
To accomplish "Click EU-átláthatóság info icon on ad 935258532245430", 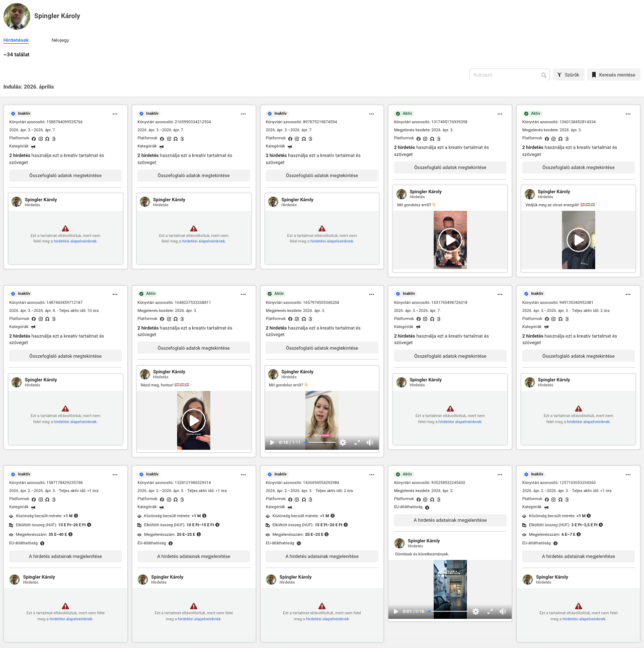I will coord(427,507).
